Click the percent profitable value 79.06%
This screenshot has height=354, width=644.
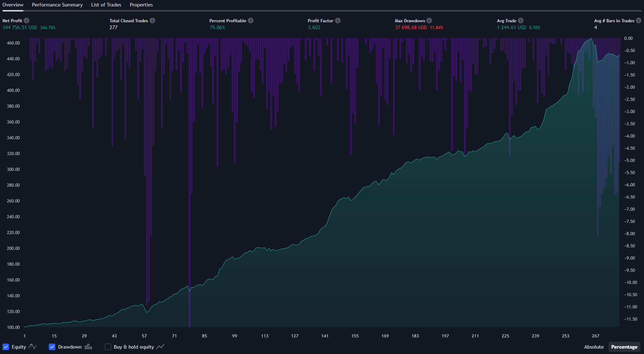217,27
